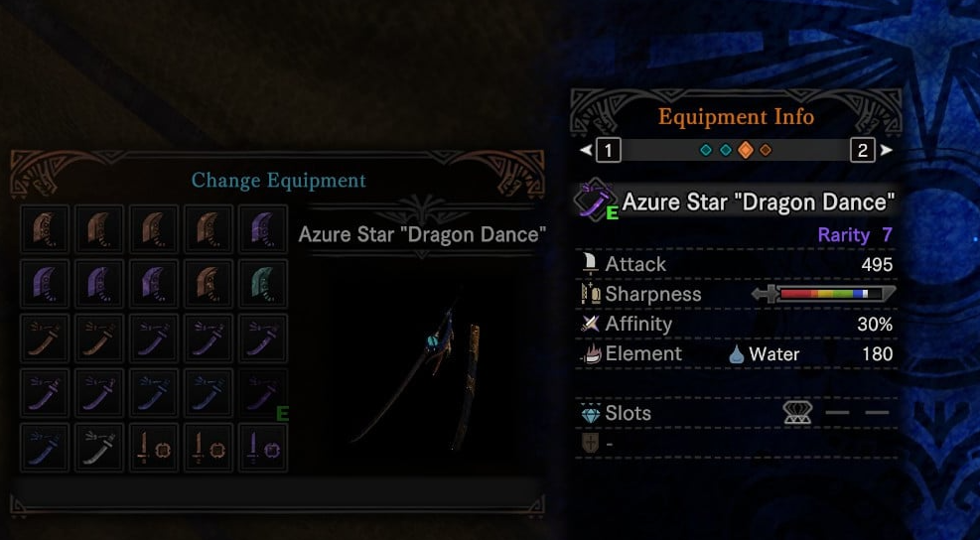Pick the purple great sword in the top row

[262, 229]
